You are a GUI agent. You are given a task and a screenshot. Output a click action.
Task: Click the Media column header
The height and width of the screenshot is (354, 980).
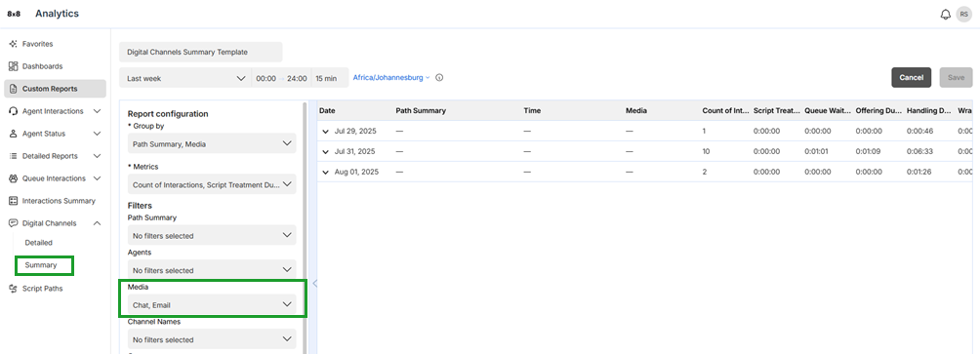pyautogui.click(x=636, y=111)
